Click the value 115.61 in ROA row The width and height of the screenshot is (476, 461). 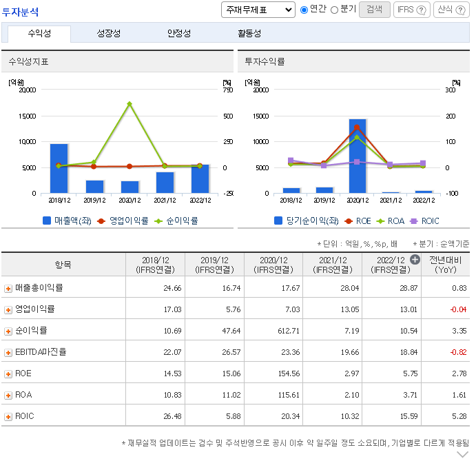tap(289, 395)
